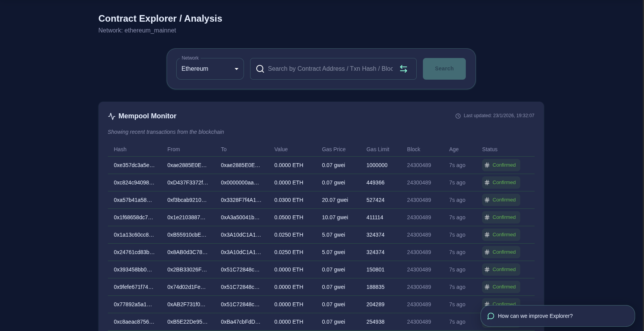
Task: Click the 0.0300 ETH value cell
Action: (289, 200)
